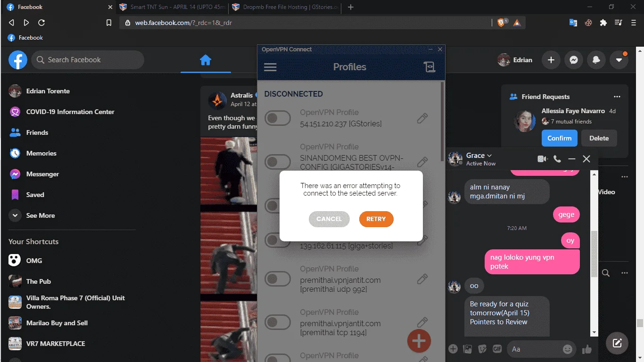Click the Google Translate extension icon
This screenshot has width=644, height=362.
click(573, 22)
